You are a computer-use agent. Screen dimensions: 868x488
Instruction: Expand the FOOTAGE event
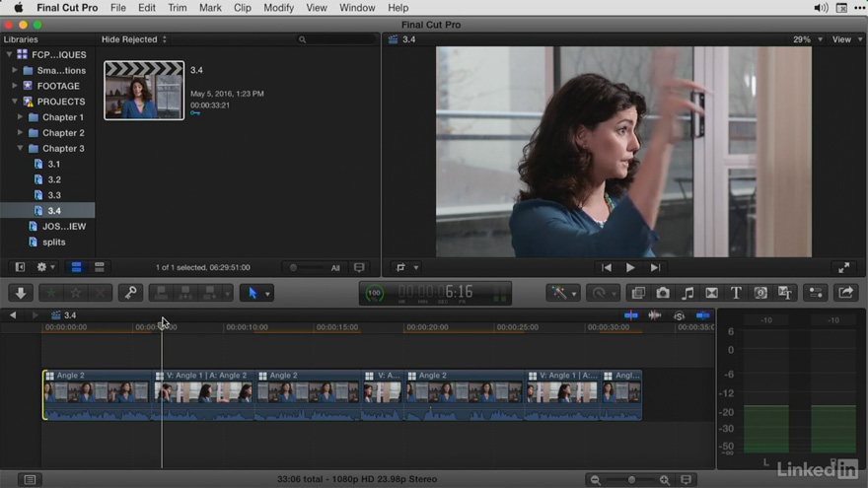[15, 86]
